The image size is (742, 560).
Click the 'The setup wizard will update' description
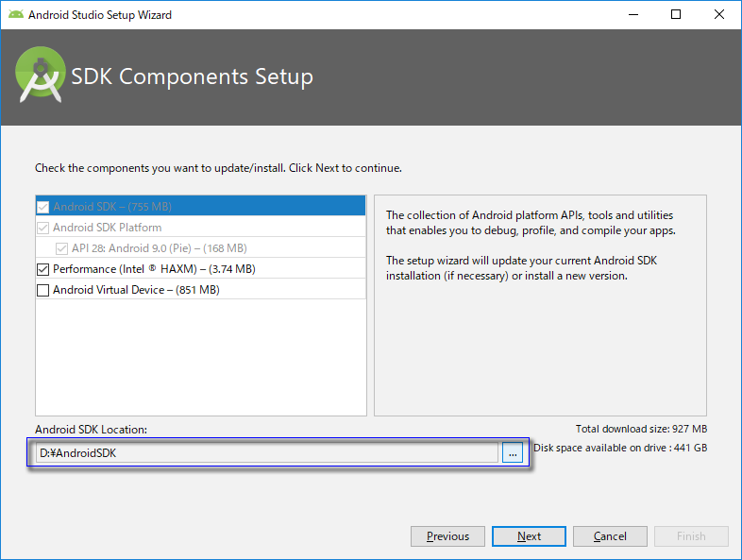(521, 268)
